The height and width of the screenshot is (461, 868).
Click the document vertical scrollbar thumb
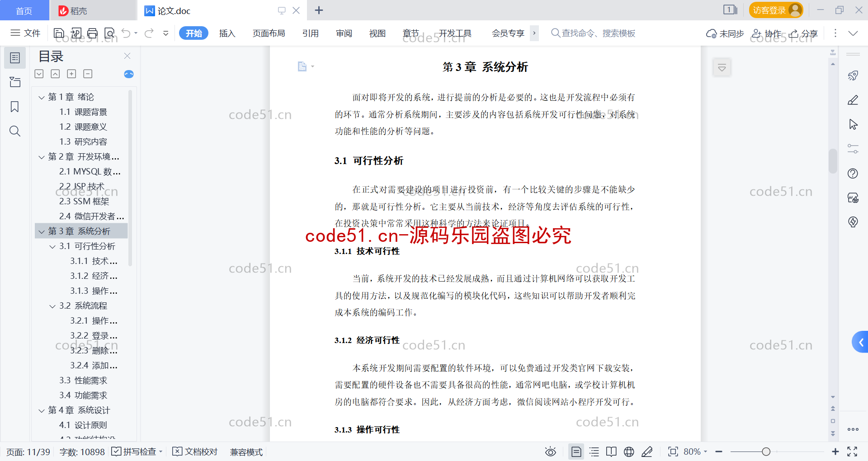(833, 160)
